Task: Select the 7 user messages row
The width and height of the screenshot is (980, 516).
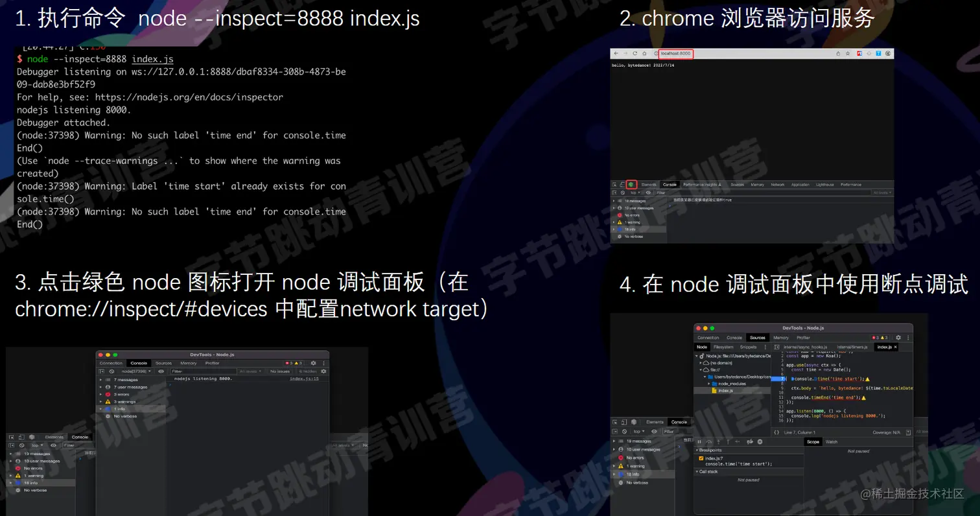Action: (x=131, y=387)
